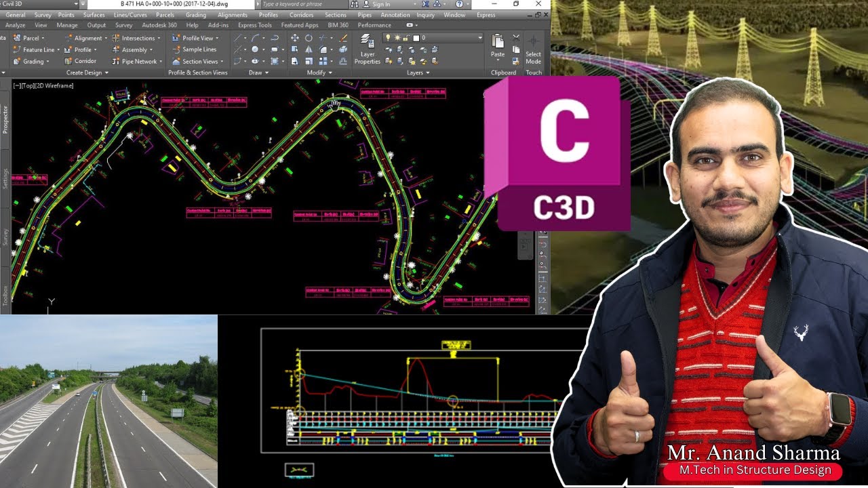Open Layer Properties manager
The height and width of the screenshot is (488, 868).
[368, 49]
